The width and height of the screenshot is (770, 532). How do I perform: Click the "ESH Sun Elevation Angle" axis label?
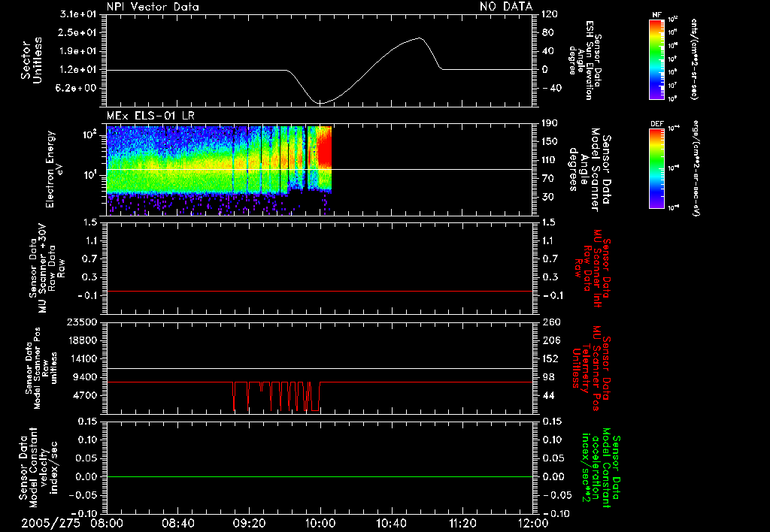pyautogui.click(x=585, y=60)
